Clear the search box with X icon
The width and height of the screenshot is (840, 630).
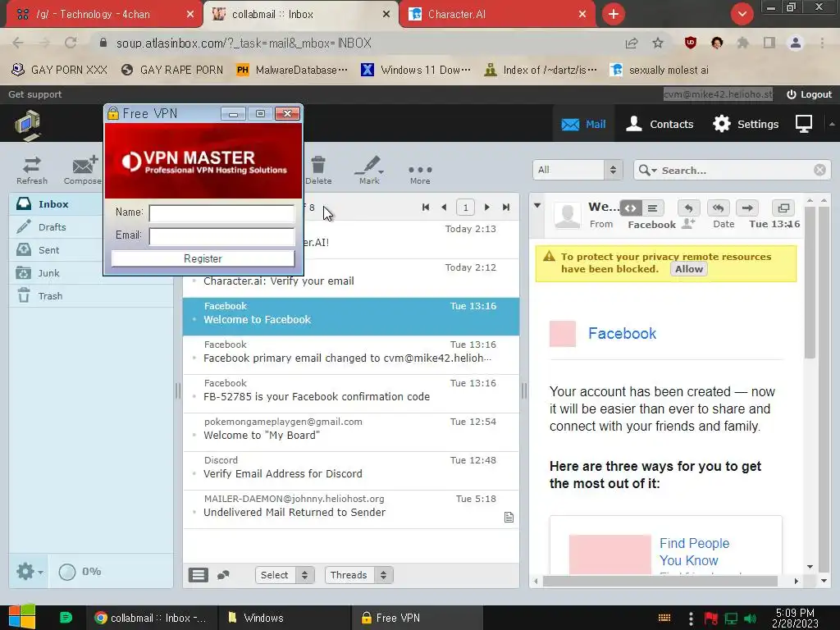point(819,170)
